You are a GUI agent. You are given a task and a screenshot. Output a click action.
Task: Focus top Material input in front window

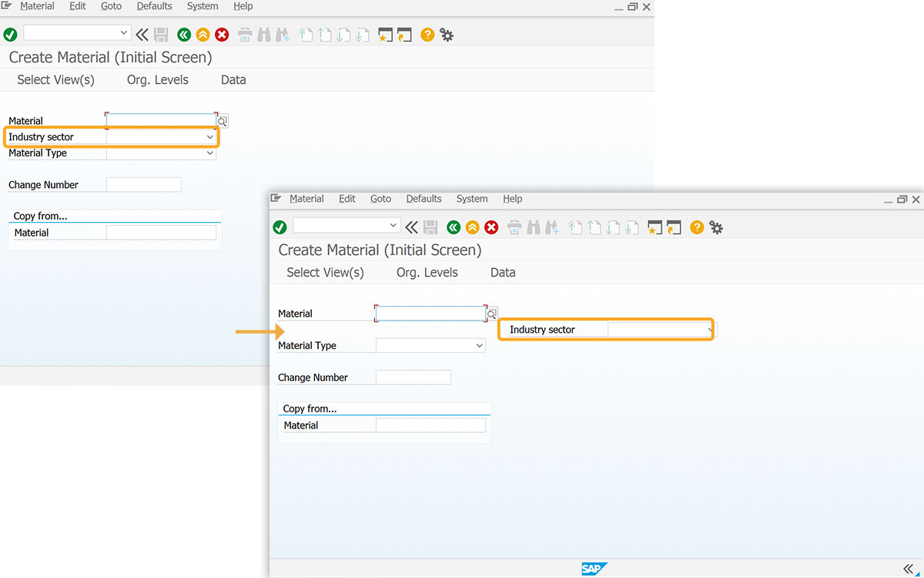(430, 314)
